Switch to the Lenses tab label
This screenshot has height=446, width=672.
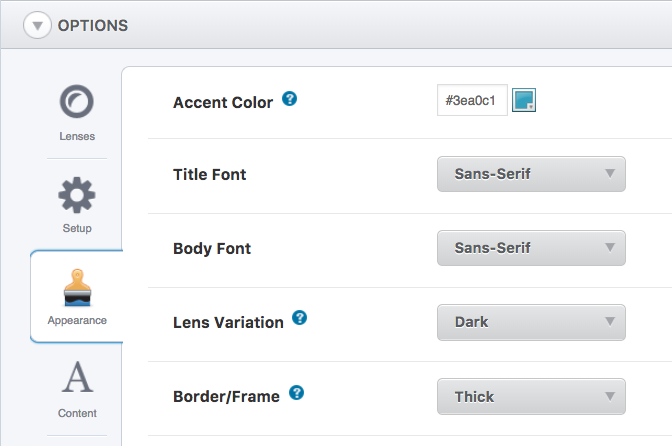click(x=77, y=136)
